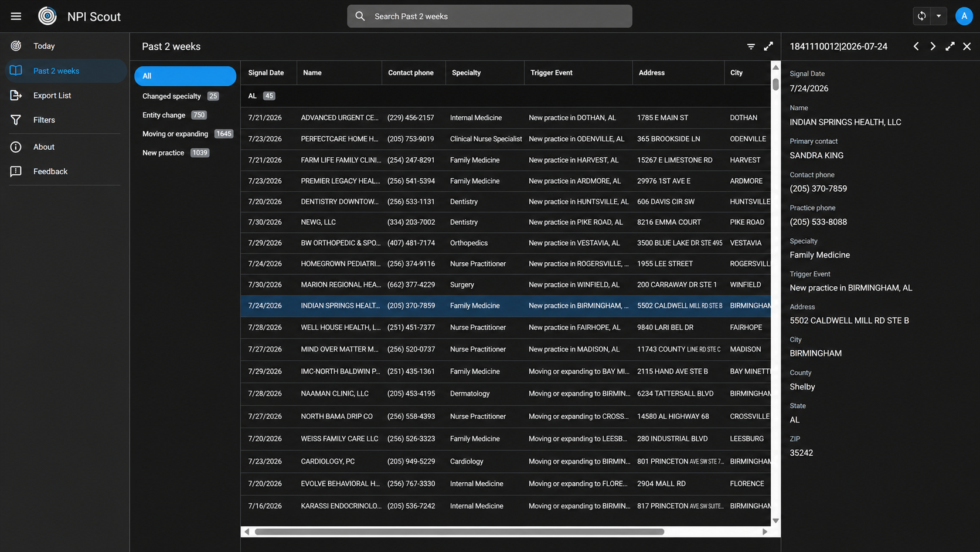The width and height of the screenshot is (980, 552).
Task: Select ADVANCED URGENT CE... row
Action: [506, 118]
